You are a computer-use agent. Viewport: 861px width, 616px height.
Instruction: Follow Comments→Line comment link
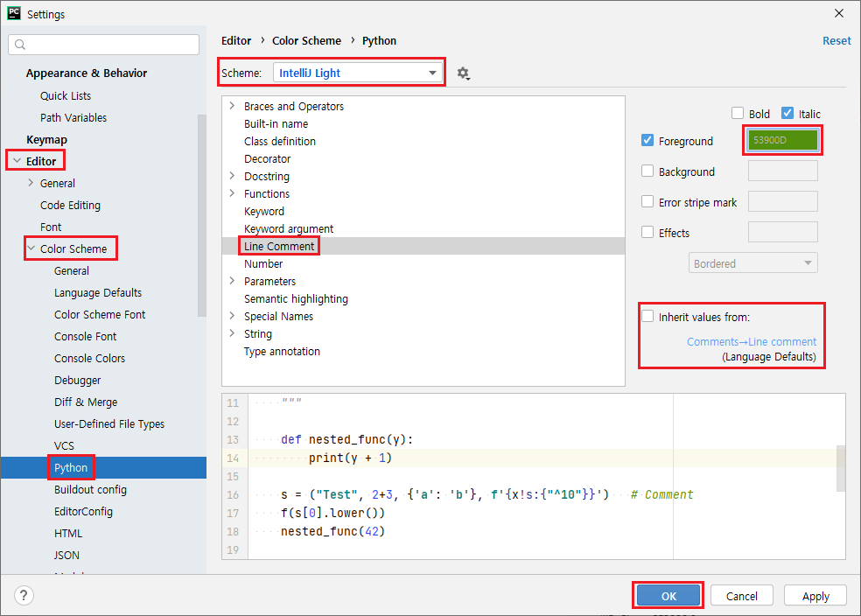click(751, 341)
